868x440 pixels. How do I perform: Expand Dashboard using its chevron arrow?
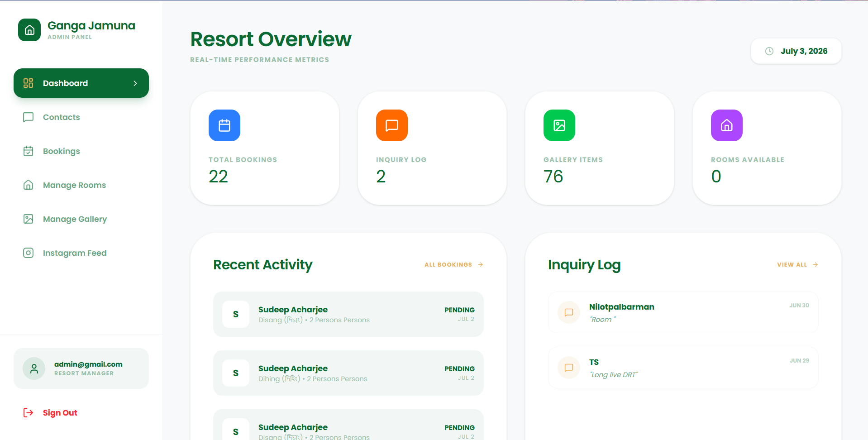click(x=135, y=83)
